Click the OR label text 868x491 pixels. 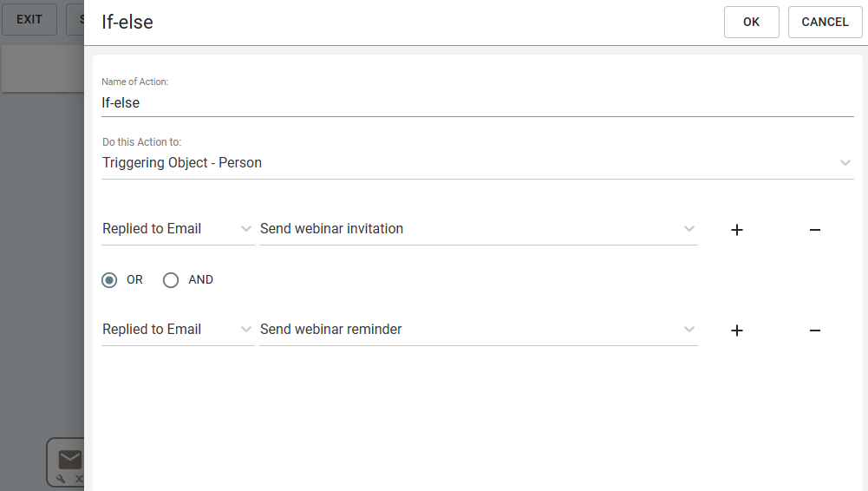pos(134,280)
